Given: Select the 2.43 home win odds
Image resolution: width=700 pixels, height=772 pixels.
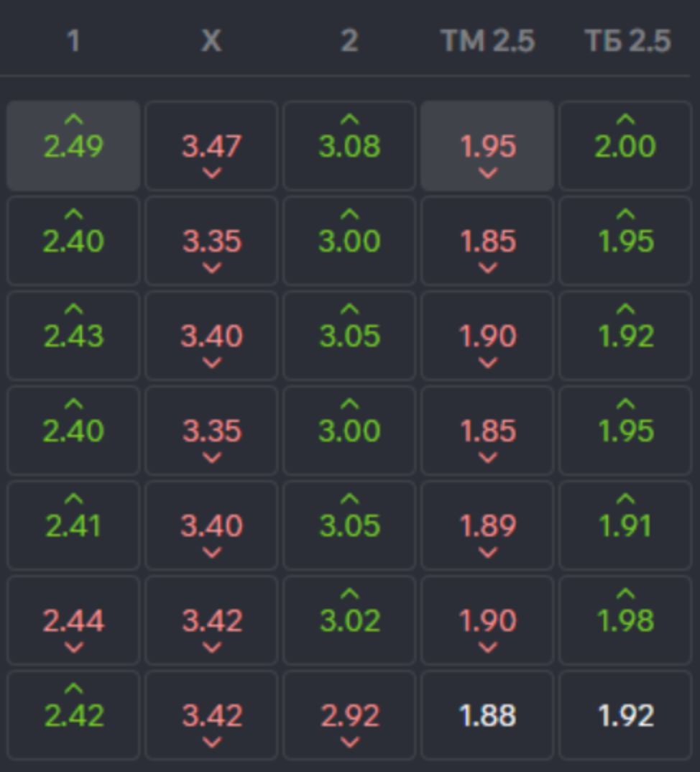Looking at the screenshot, I should pos(73,336).
